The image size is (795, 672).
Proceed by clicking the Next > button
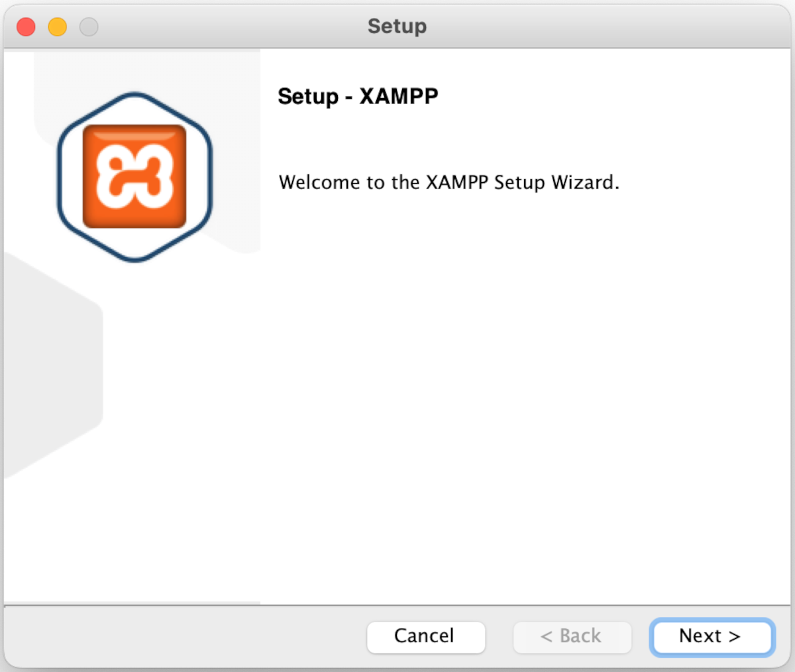coord(712,636)
